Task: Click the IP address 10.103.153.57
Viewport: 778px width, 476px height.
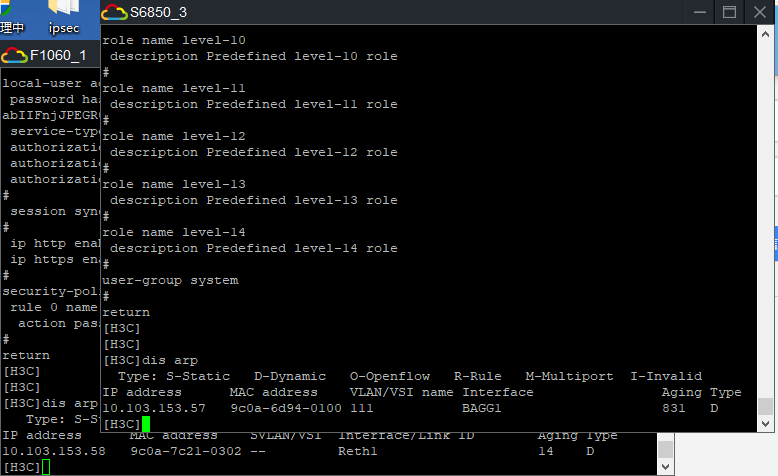Action: coord(154,408)
